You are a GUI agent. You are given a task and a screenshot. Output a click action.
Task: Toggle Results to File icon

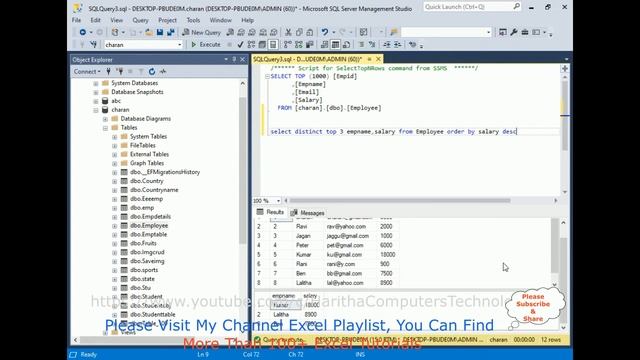(x=347, y=44)
